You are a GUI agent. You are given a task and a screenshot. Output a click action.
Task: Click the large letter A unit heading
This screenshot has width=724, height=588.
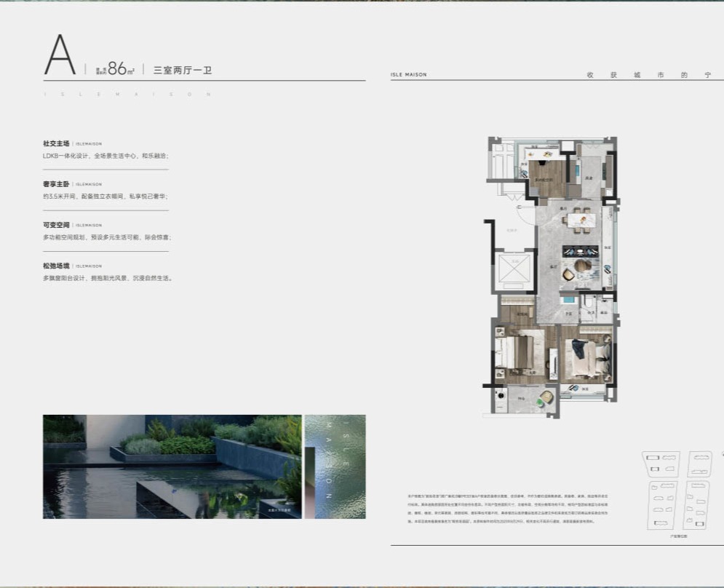coord(60,55)
